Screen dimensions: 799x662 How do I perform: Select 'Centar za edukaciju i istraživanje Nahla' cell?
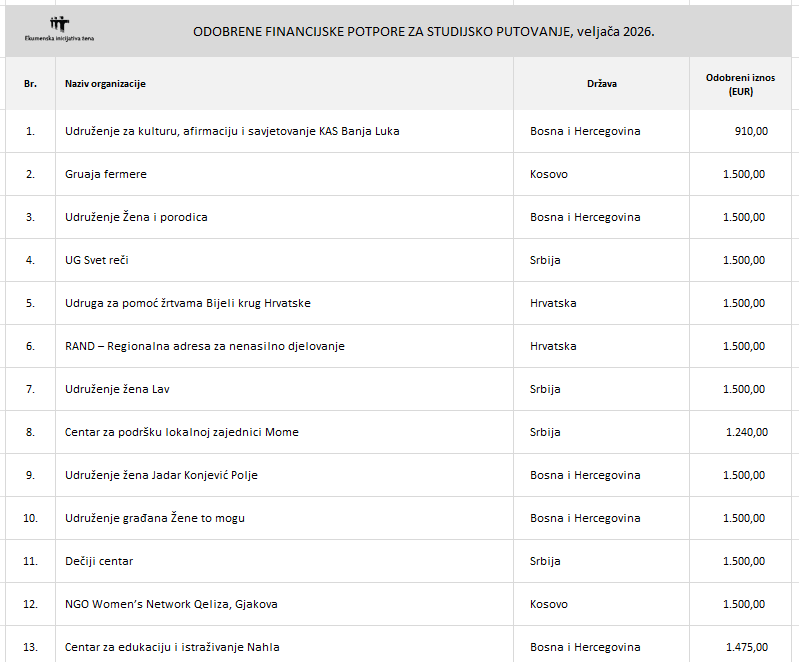point(169,647)
